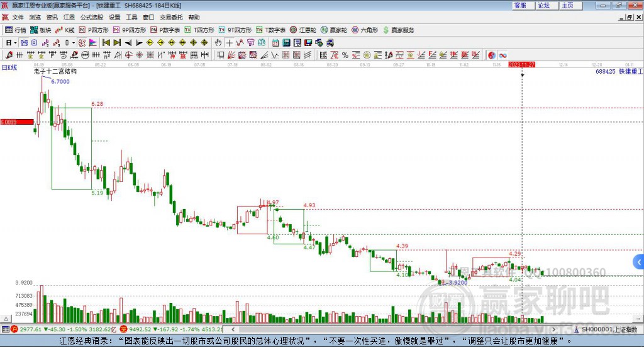Open the 9T四方形 tool
The width and height of the screenshot is (644, 347).
235,30
